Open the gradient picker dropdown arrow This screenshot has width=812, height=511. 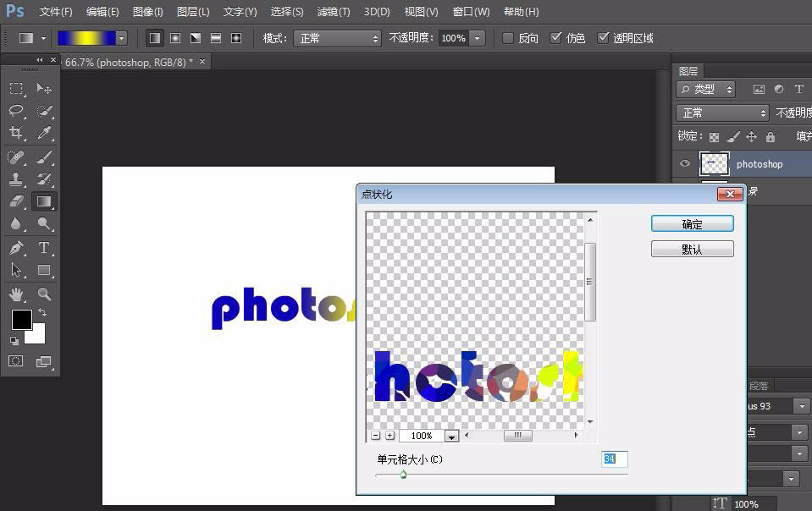click(121, 38)
